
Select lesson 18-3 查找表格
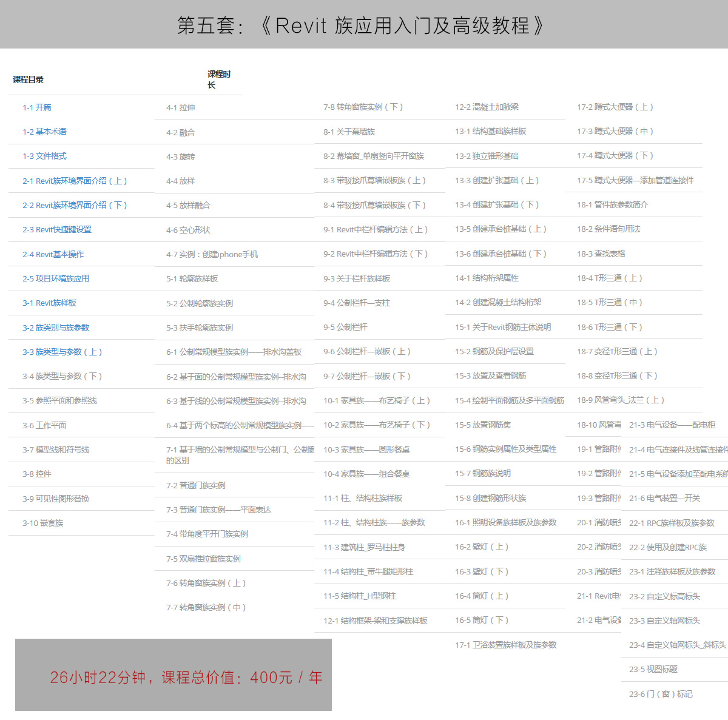pyautogui.click(x=601, y=254)
